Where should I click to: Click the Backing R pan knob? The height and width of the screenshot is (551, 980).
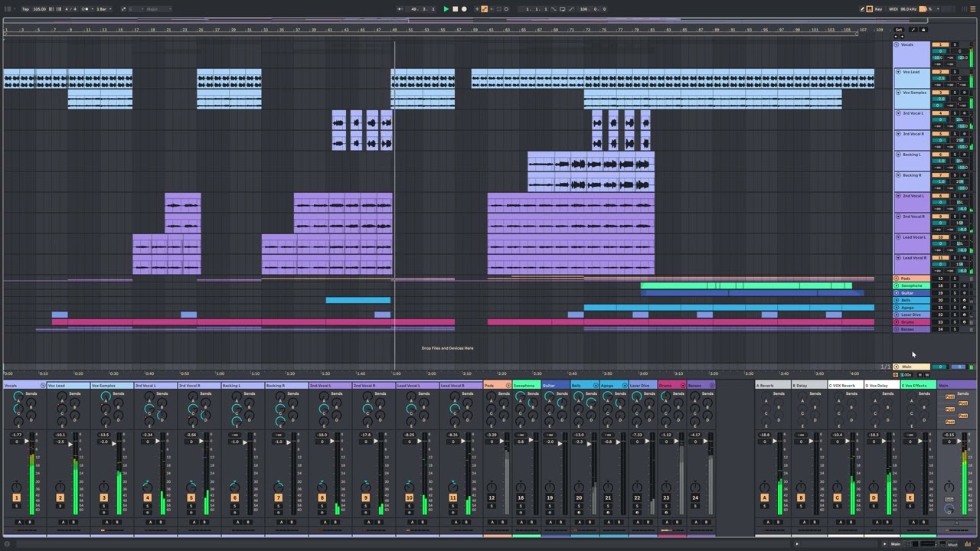click(278, 487)
